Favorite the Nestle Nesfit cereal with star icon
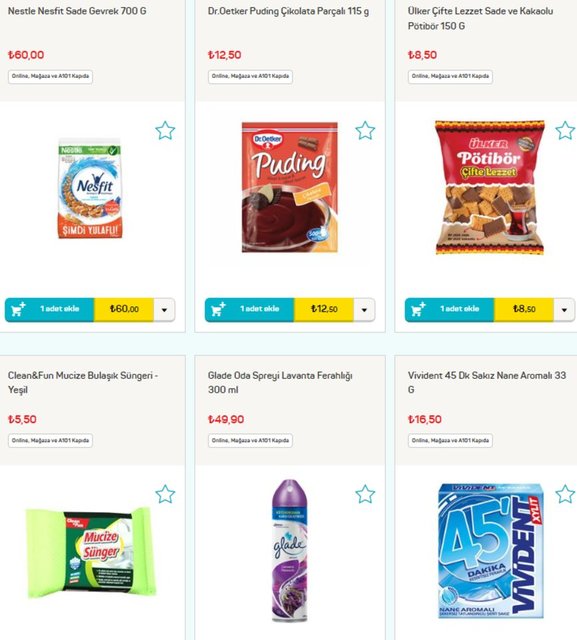This screenshot has height=640, width=577. (x=165, y=131)
